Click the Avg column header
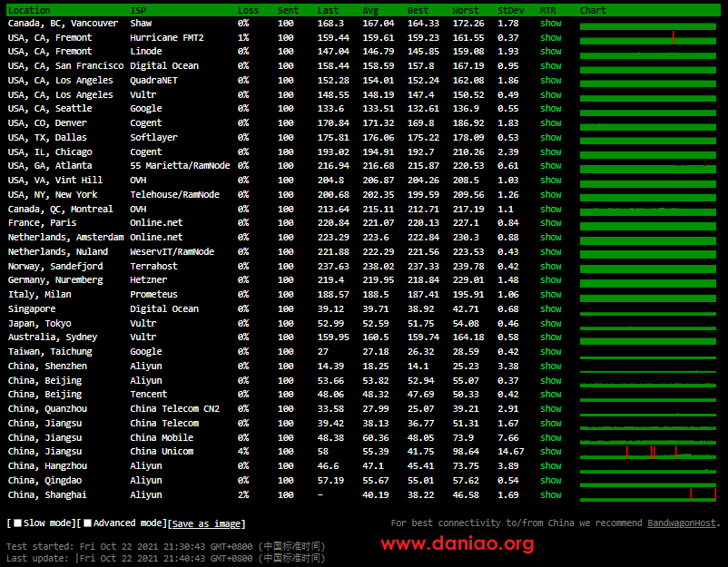The width and height of the screenshot is (728, 567). [x=370, y=10]
